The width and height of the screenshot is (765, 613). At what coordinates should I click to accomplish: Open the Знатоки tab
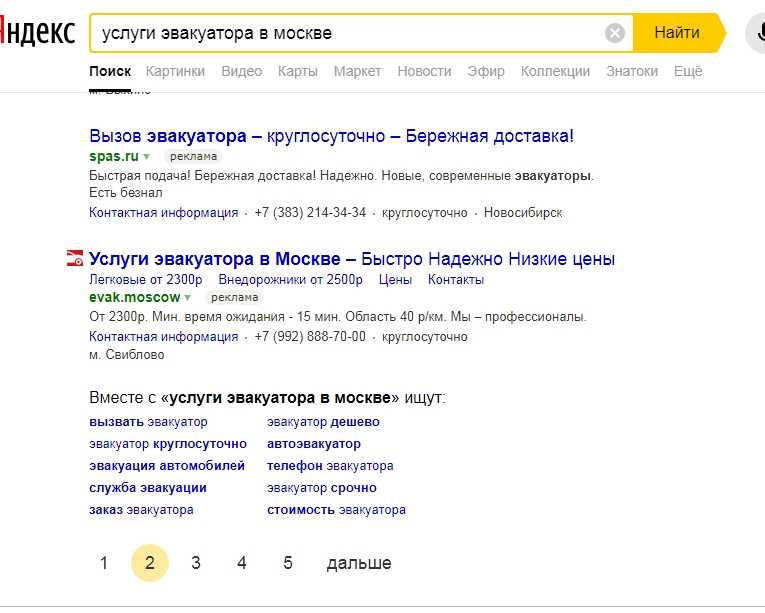[632, 71]
